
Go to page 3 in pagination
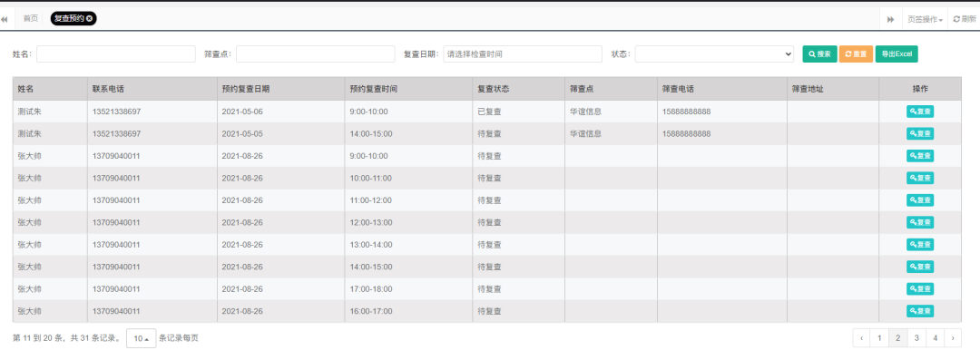coord(916,338)
